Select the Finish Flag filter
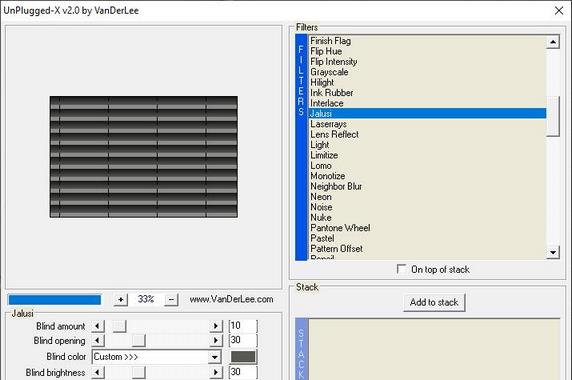 (x=427, y=41)
